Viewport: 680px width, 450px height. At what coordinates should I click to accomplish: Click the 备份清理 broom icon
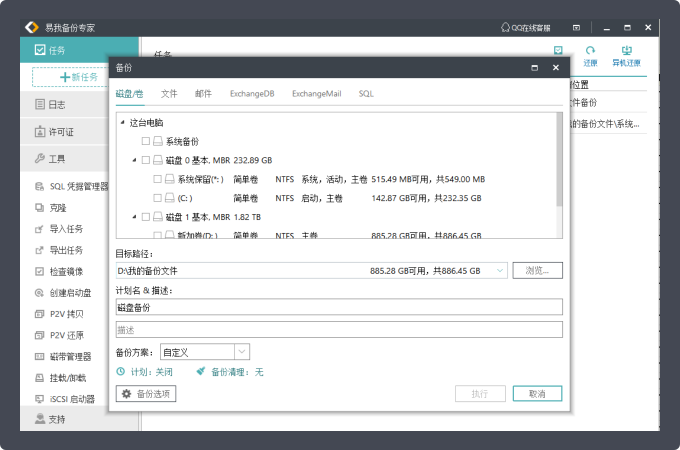click(201, 371)
